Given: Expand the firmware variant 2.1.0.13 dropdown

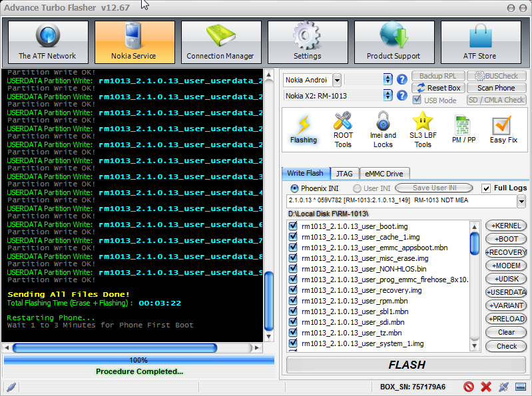Looking at the screenshot, I should 521,202.
